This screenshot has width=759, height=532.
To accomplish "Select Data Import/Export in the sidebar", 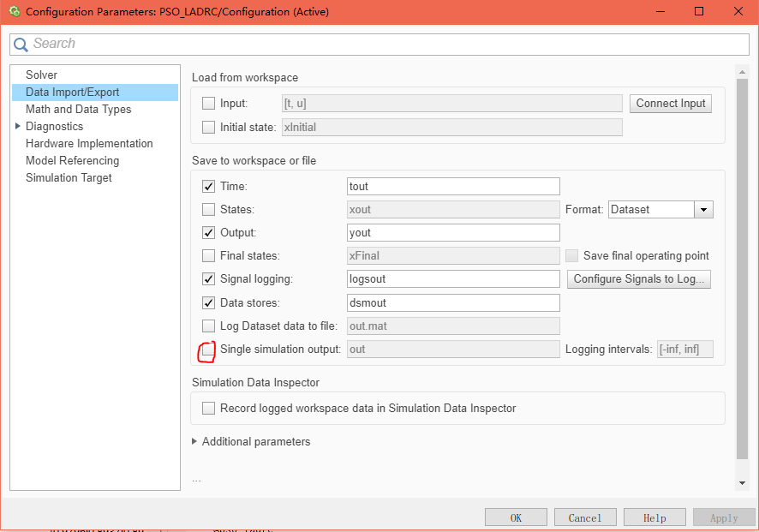I will coord(95,92).
